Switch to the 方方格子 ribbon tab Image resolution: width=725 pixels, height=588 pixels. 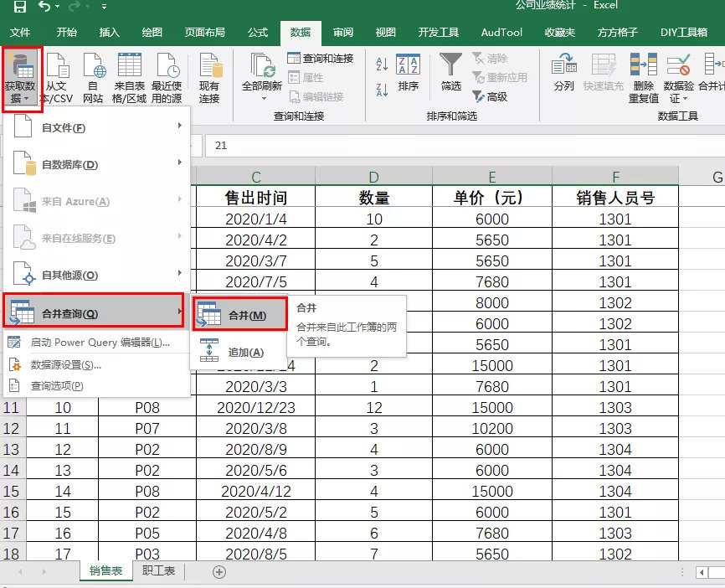tap(617, 33)
